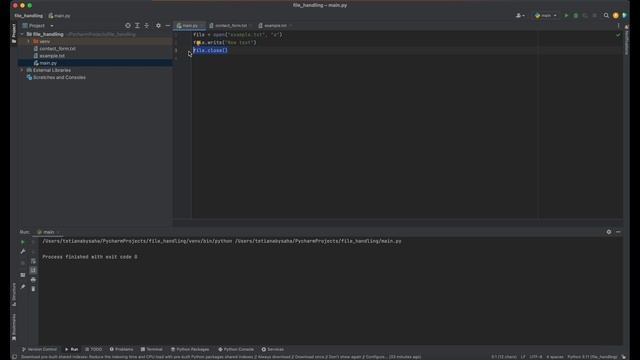Screen dimensions: 640x360
Task: Click LF line separator status widget
Action: (523, 357)
